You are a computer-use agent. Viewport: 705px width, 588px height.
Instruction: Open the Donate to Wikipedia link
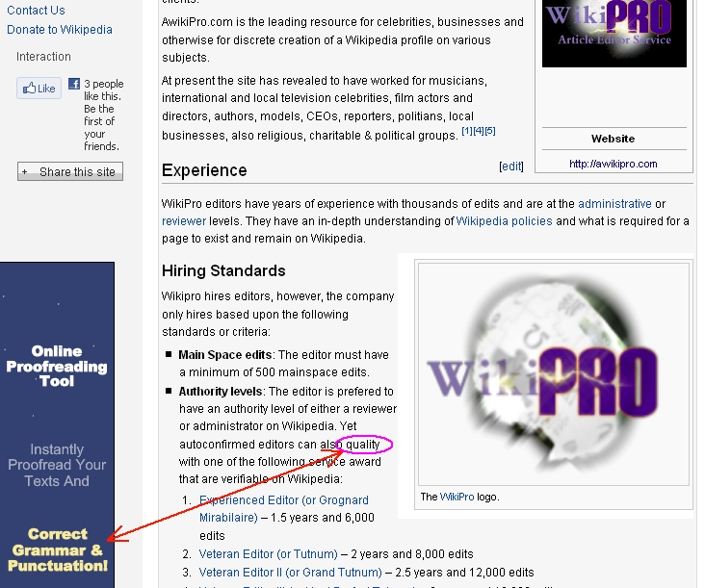tap(60, 30)
